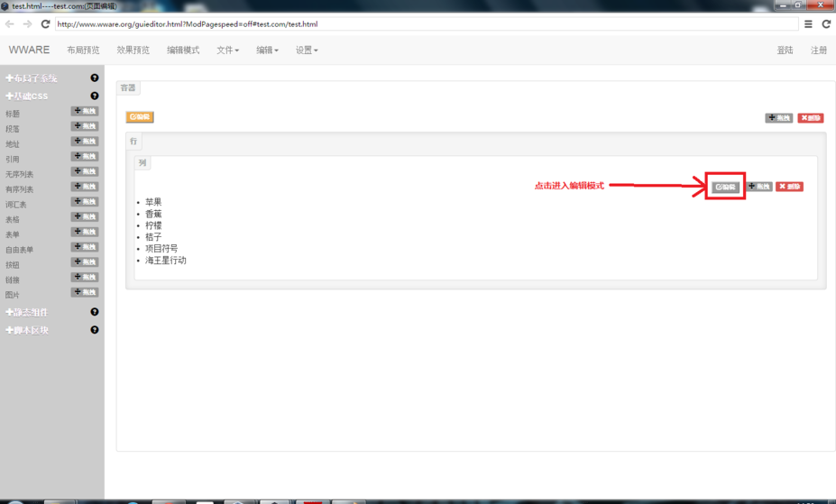Click the list item 柠檬
Screen dimensions: 836x504
click(x=153, y=225)
